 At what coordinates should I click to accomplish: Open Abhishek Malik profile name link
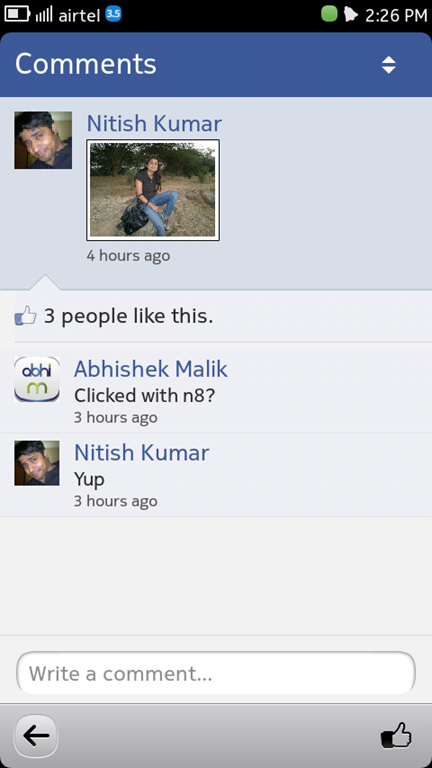151,369
